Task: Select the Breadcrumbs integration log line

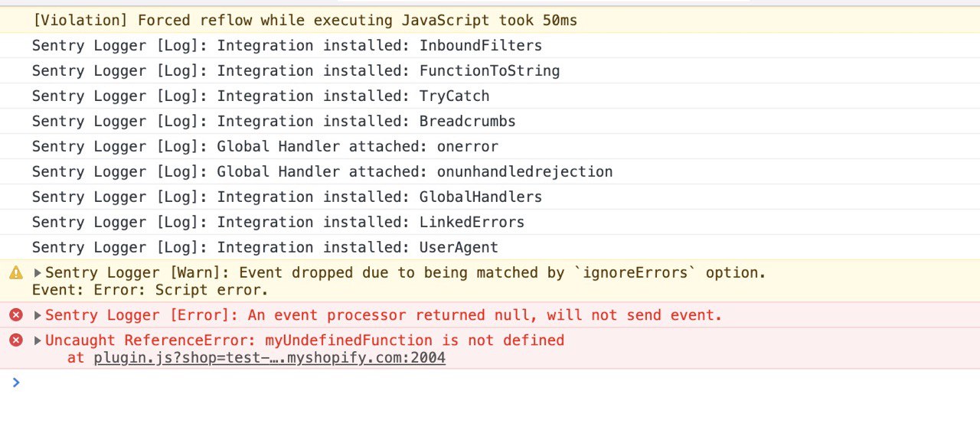Action: (490, 122)
